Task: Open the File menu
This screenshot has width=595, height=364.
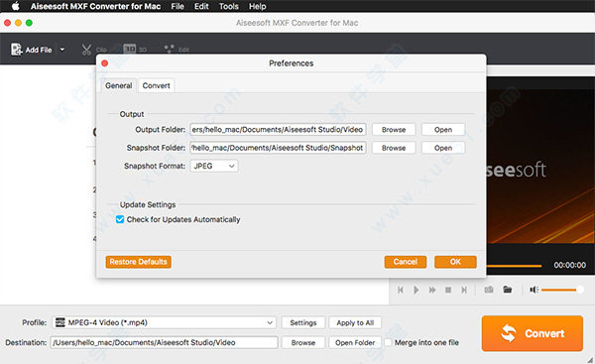Action: 178,6
